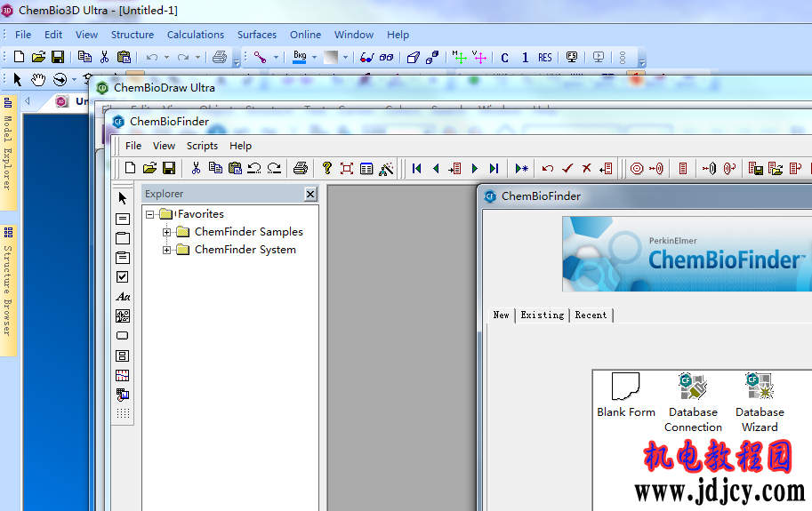Click Print icon in ChemBio3D toolbar
Viewport: 812px width, 511px height.
pyautogui.click(x=220, y=57)
